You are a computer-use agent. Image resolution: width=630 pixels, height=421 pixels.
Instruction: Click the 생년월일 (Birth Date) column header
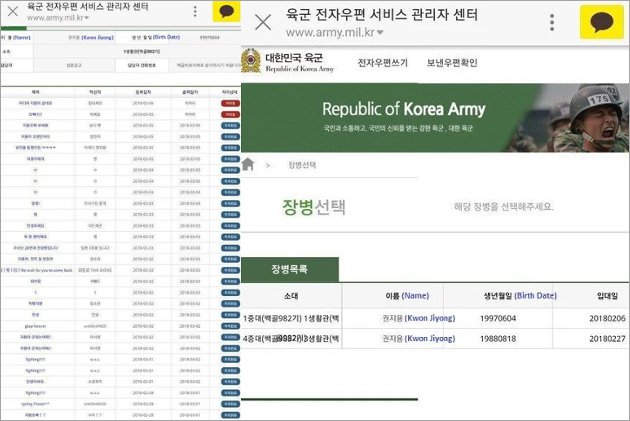click(x=520, y=296)
